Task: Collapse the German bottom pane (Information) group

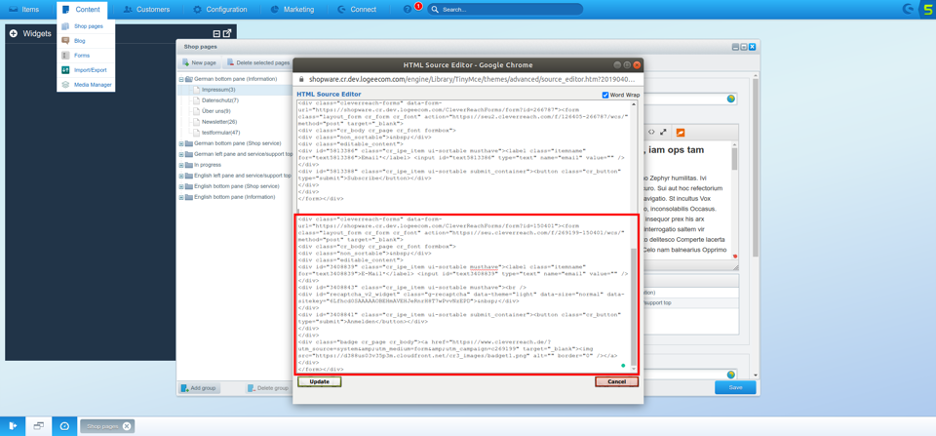Action: [x=183, y=79]
